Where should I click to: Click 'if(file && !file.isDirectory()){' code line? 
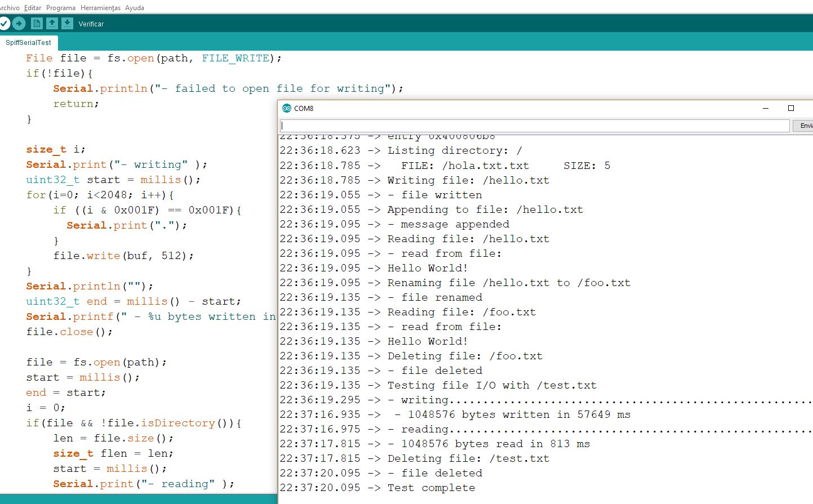coord(134,423)
